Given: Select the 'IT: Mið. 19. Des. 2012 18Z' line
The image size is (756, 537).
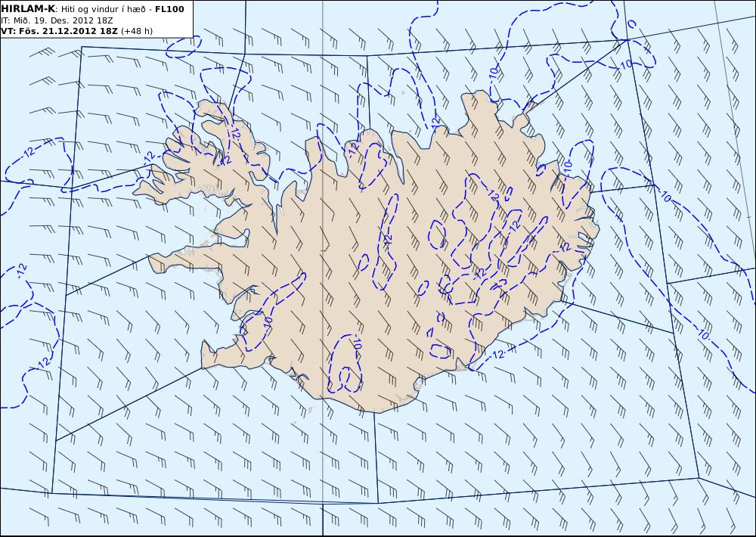Looking at the screenshot, I should [55, 20].
